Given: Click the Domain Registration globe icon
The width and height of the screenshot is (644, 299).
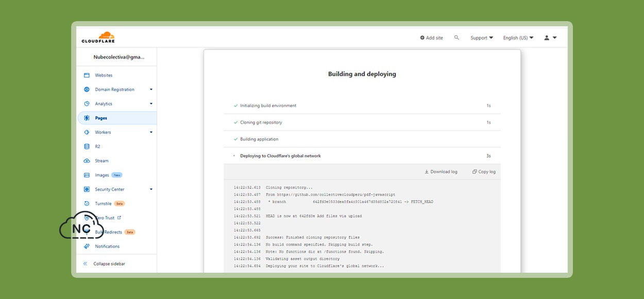Looking at the screenshot, I should 87,90.
